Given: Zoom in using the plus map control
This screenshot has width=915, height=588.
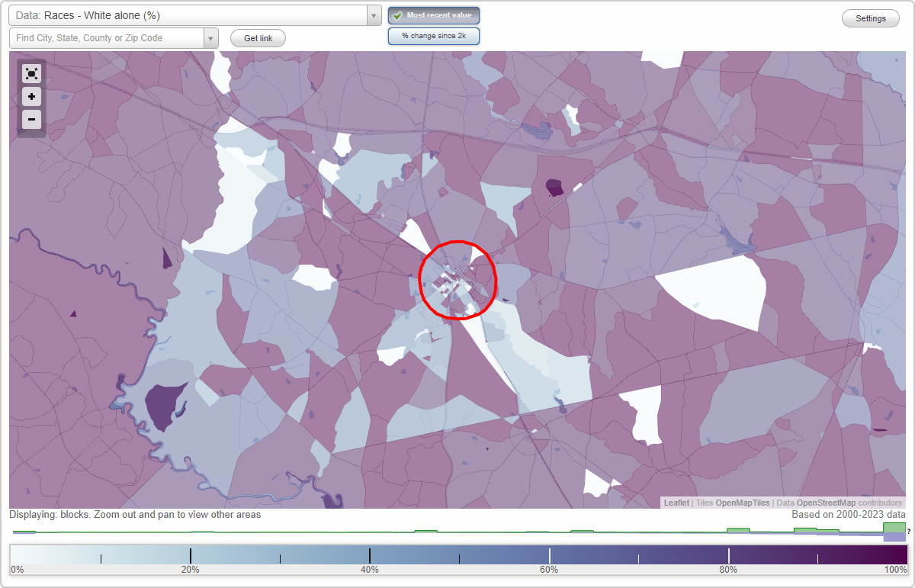Looking at the screenshot, I should (31, 97).
